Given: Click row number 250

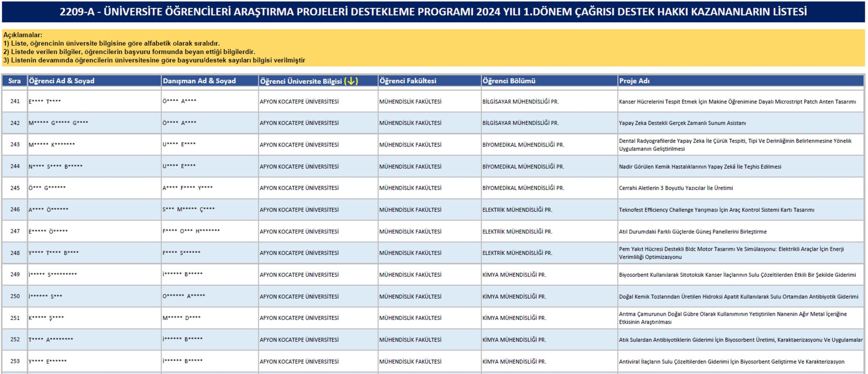Looking at the screenshot, I should pyautogui.click(x=15, y=296).
